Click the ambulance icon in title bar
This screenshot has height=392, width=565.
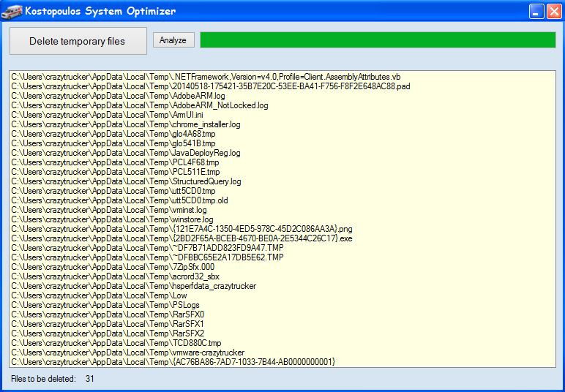[11, 11]
